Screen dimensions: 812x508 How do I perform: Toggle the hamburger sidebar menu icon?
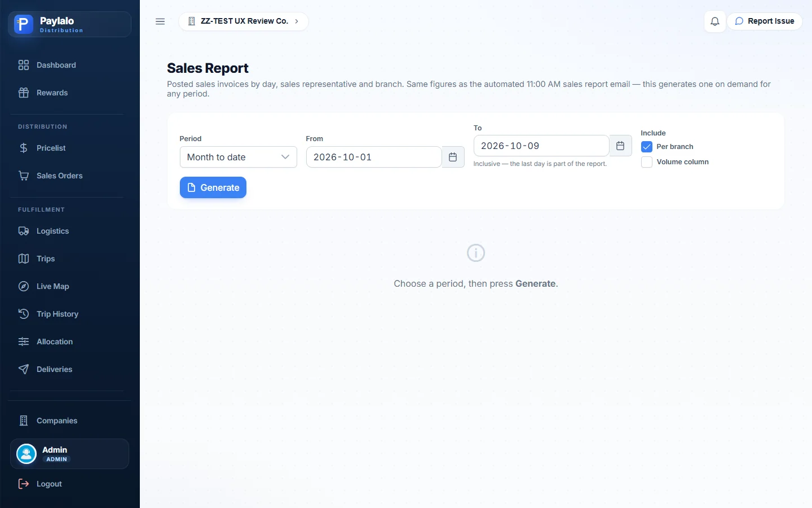[x=160, y=21]
